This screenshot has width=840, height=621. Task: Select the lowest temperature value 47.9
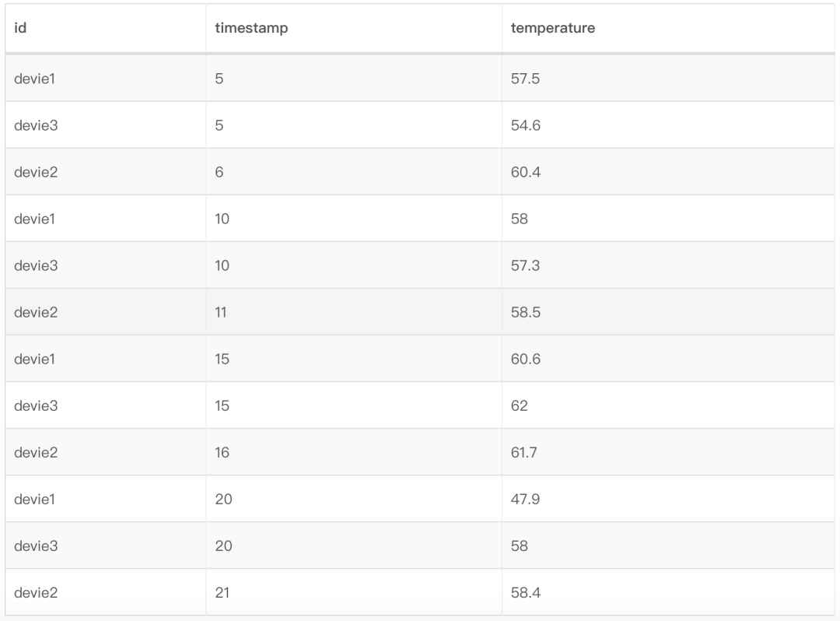[x=525, y=499]
